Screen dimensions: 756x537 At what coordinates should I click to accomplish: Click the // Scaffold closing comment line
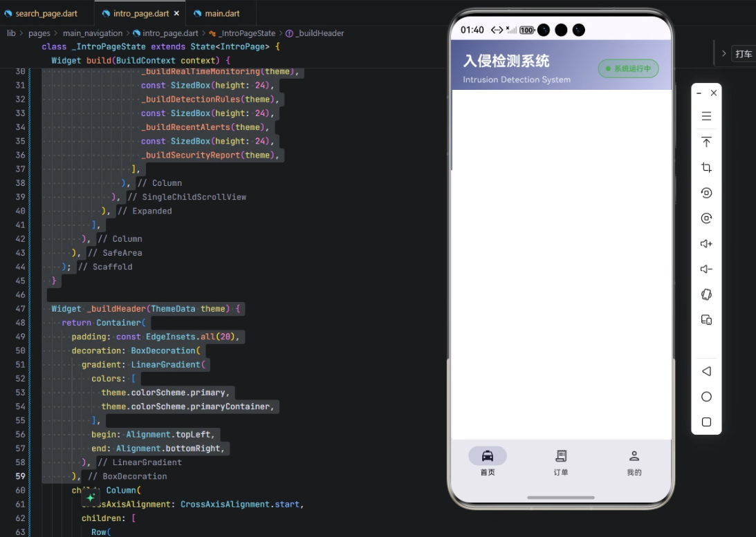[x=104, y=267]
